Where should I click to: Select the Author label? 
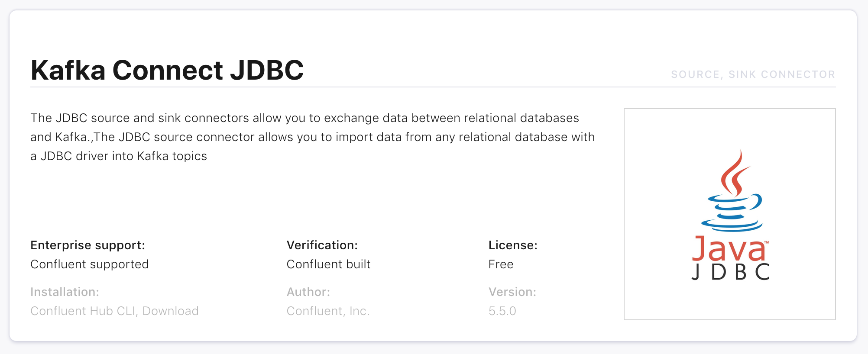[308, 292]
